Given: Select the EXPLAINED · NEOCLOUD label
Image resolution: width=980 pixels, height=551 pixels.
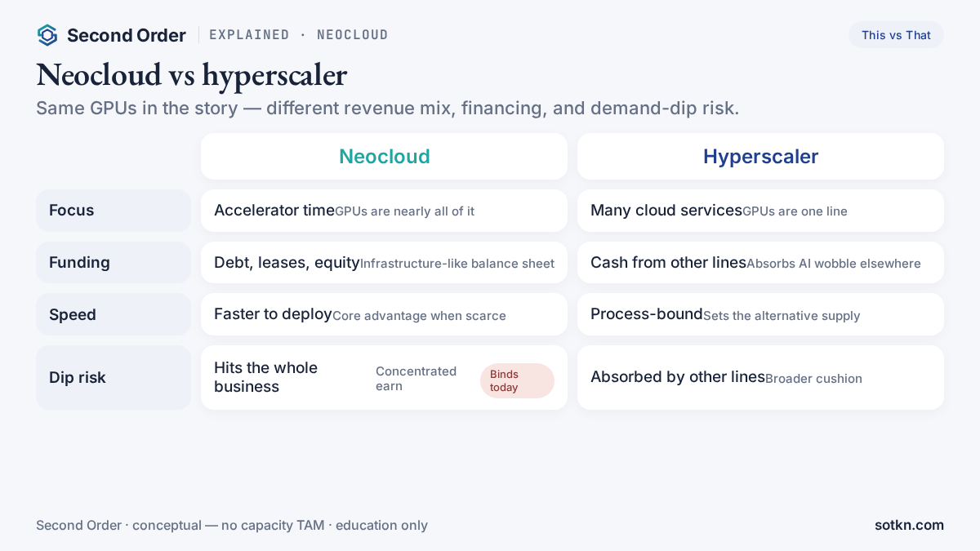Looking at the screenshot, I should click(x=299, y=35).
